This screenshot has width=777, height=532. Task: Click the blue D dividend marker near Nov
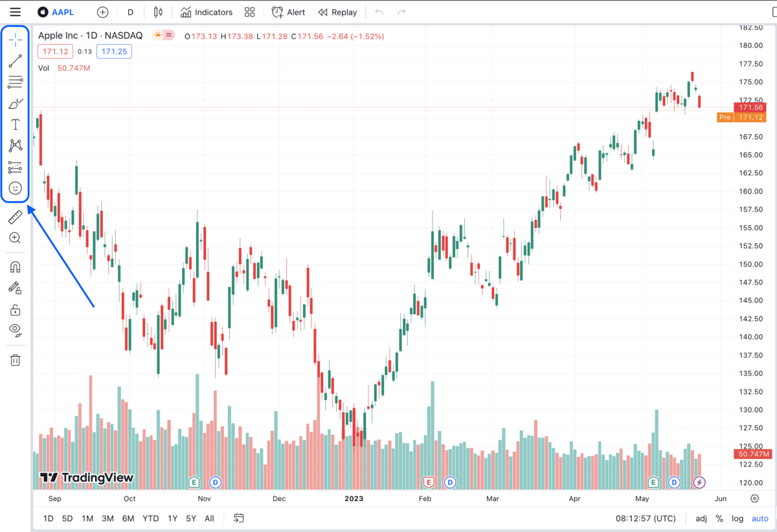click(215, 482)
